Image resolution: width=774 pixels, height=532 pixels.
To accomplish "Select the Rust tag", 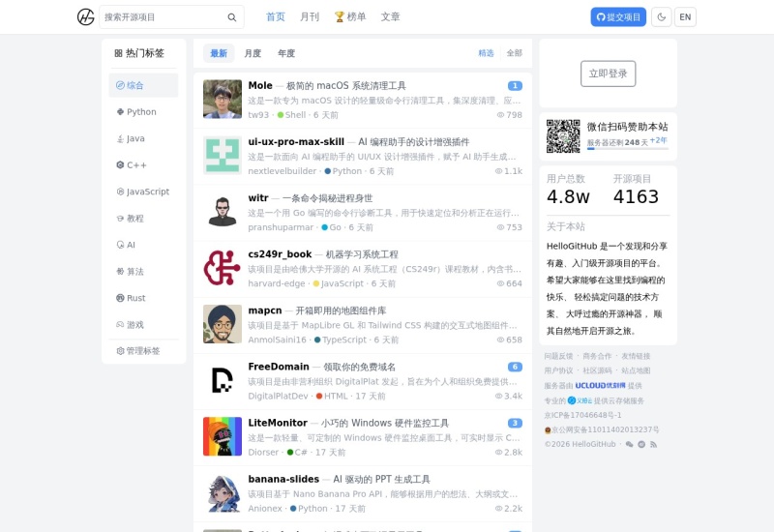I will coord(143,298).
